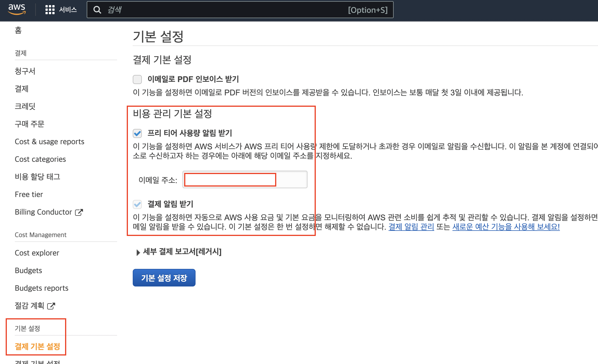
Task: Open the services grid icon
Action: 50,10
